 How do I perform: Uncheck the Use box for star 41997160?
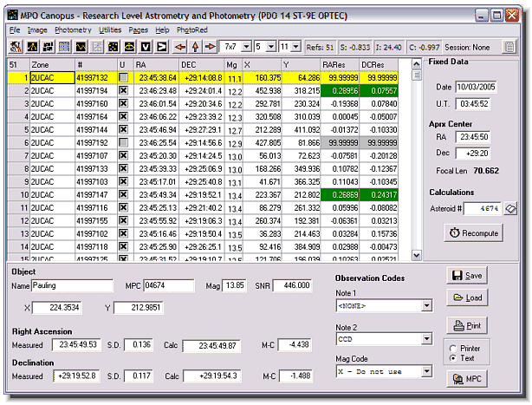(124, 103)
